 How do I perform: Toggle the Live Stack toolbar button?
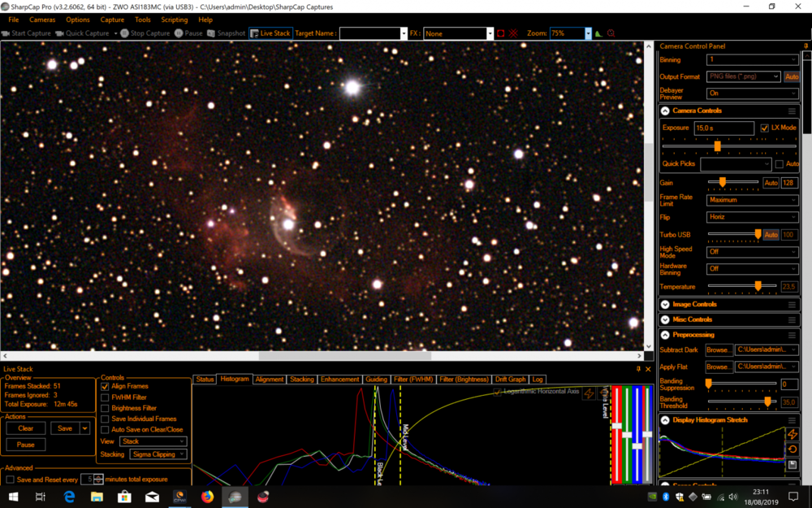tap(270, 33)
